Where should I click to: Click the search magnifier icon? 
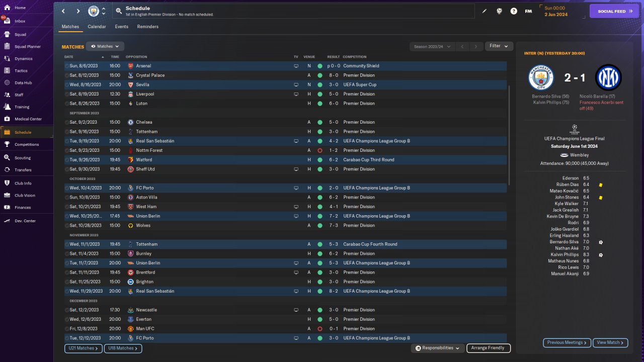point(118,11)
